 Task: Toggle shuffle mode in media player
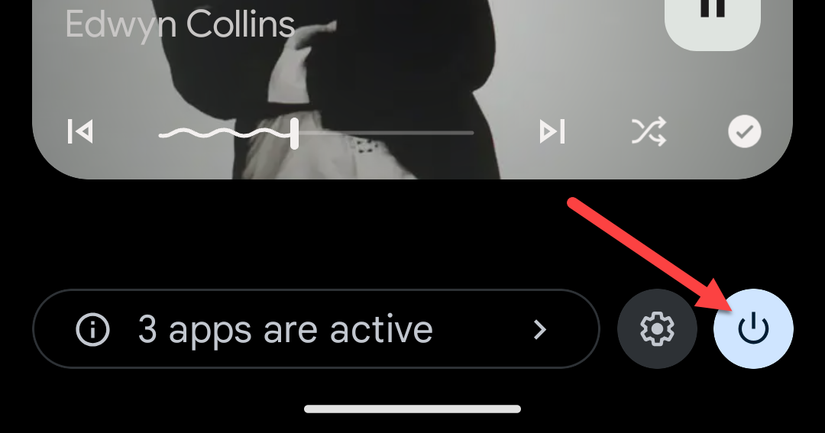(649, 132)
